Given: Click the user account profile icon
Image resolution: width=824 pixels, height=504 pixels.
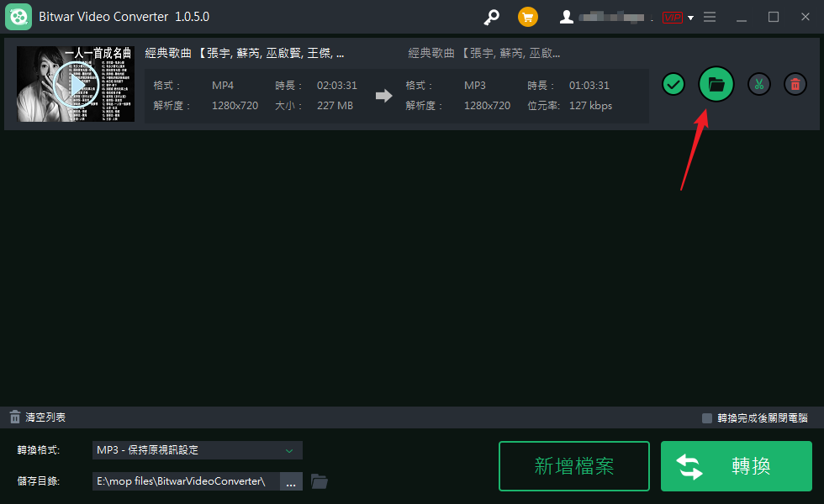Looking at the screenshot, I should pos(567,17).
